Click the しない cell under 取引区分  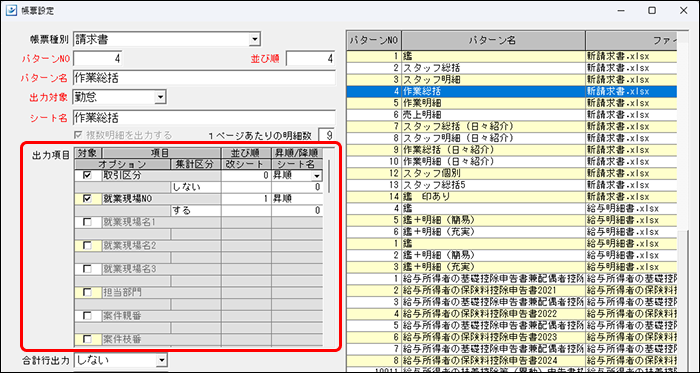(196, 187)
